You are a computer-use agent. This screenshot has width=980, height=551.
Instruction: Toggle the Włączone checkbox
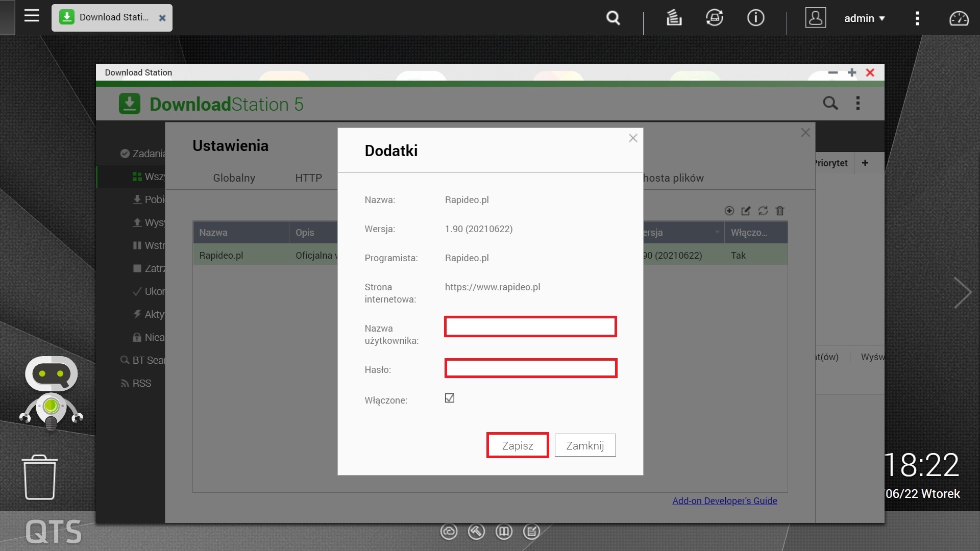449,398
